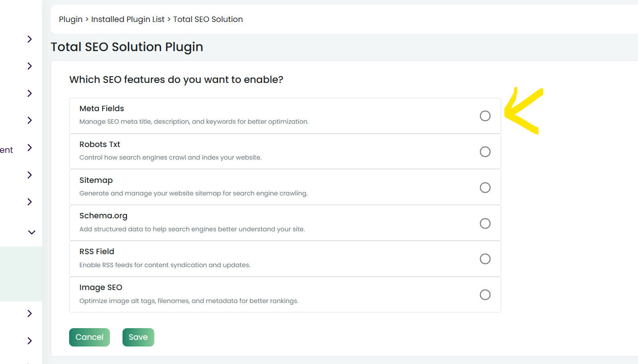Collapse the expanded sidebar section down-chevron
This screenshot has height=364, width=638.
tap(31, 232)
